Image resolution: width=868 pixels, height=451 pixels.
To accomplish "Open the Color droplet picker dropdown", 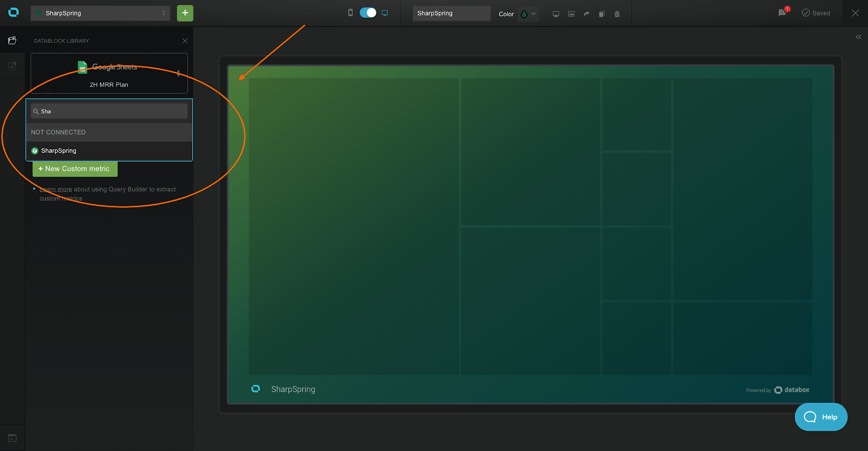I will pos(528,14).
